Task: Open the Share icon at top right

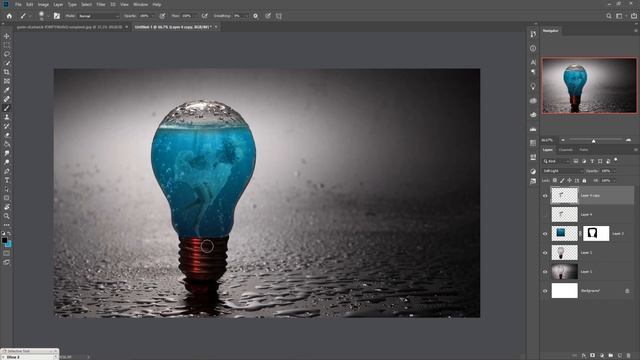Action: pyautogui.click(x=633, y=16)
